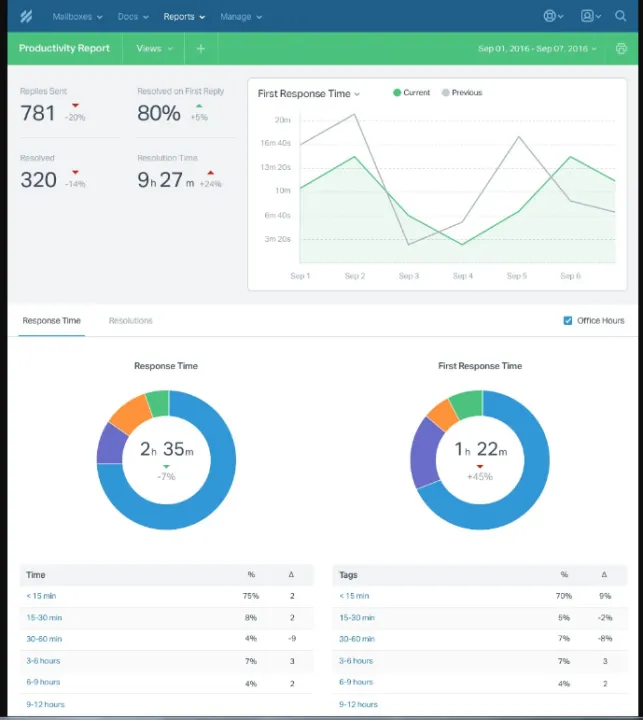
Task: Switch to the Resolutions tab
Action: tap(130, 320)
